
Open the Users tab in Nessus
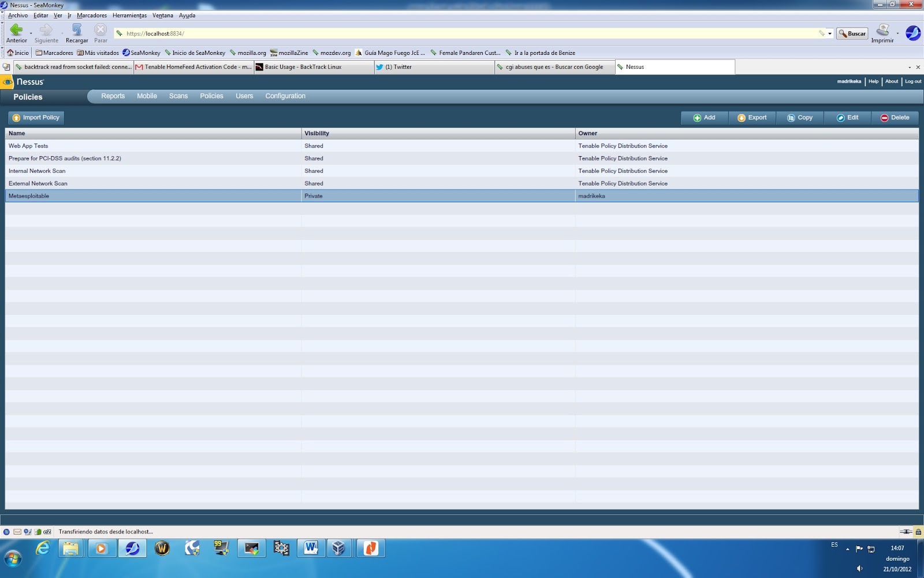[244, 96]
